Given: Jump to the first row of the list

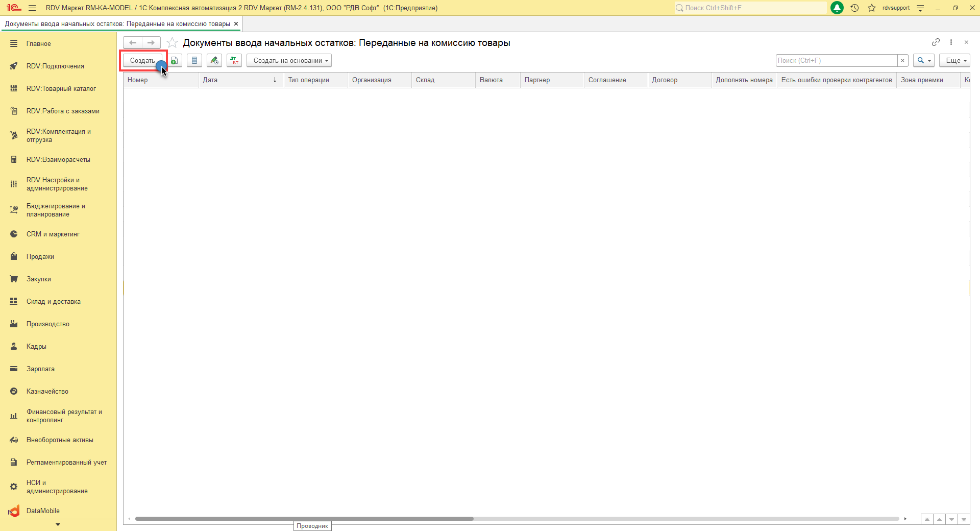Looking at the screenshot, I should [927, 519].
